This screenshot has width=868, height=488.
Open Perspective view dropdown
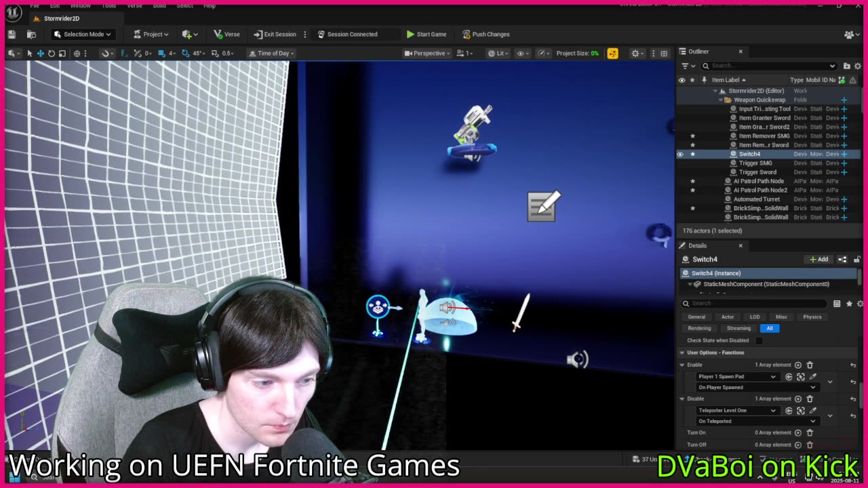click(x=427, y=53)
